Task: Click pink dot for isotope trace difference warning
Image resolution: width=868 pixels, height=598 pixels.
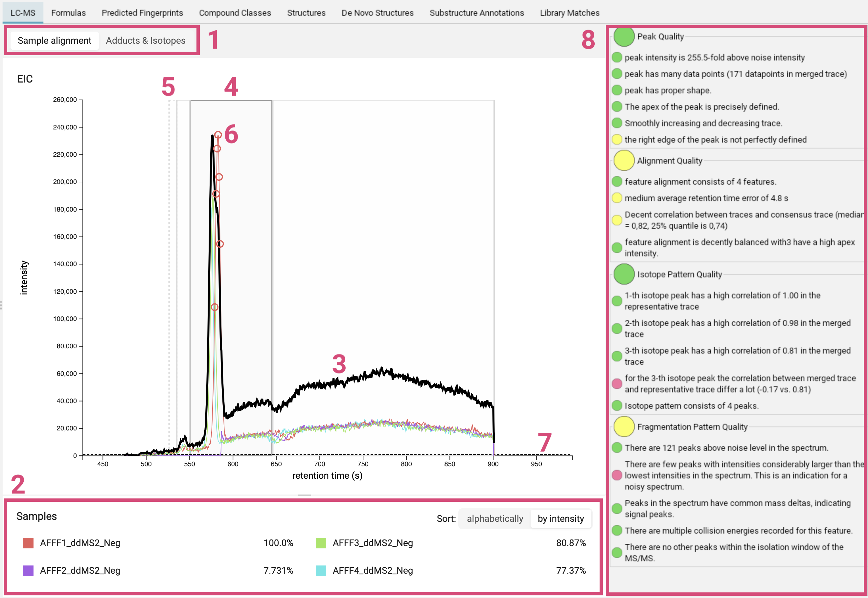Action: pyautogui.click(x=617, y=384)
